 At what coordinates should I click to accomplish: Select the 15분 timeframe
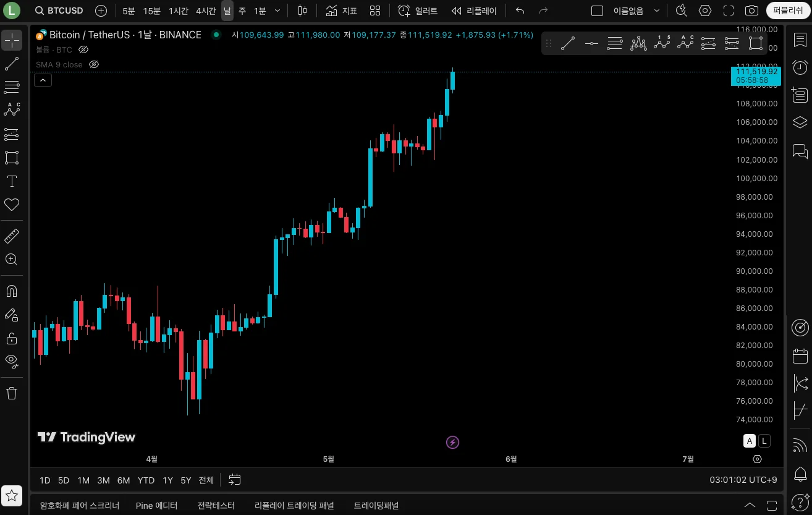click(x=151, y=11)
